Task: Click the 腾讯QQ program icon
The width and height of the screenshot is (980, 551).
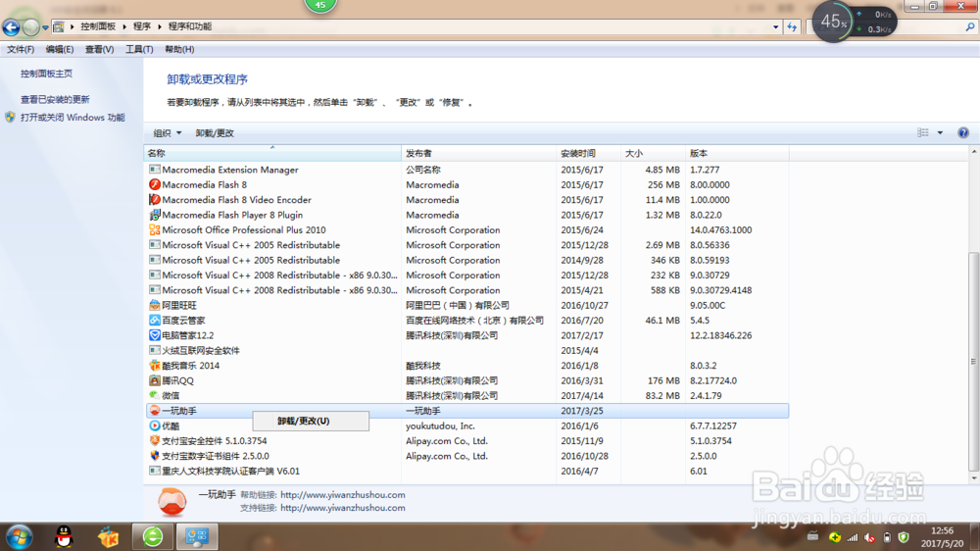Action: (155, 380)
